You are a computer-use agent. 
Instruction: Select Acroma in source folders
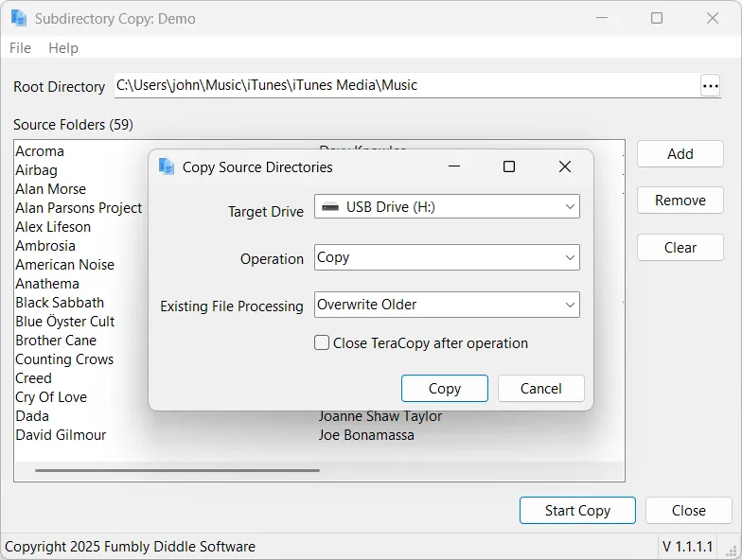[x=40, y=151]
